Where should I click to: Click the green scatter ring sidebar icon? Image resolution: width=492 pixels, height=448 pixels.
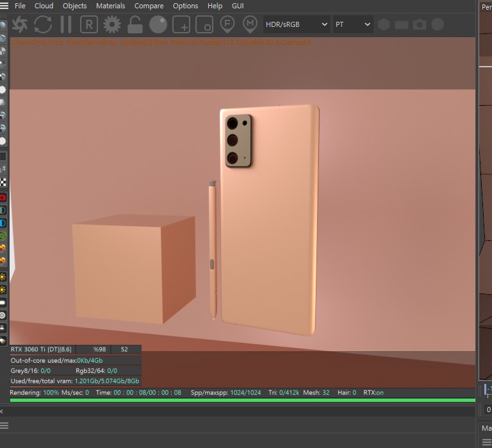point(3,236)
